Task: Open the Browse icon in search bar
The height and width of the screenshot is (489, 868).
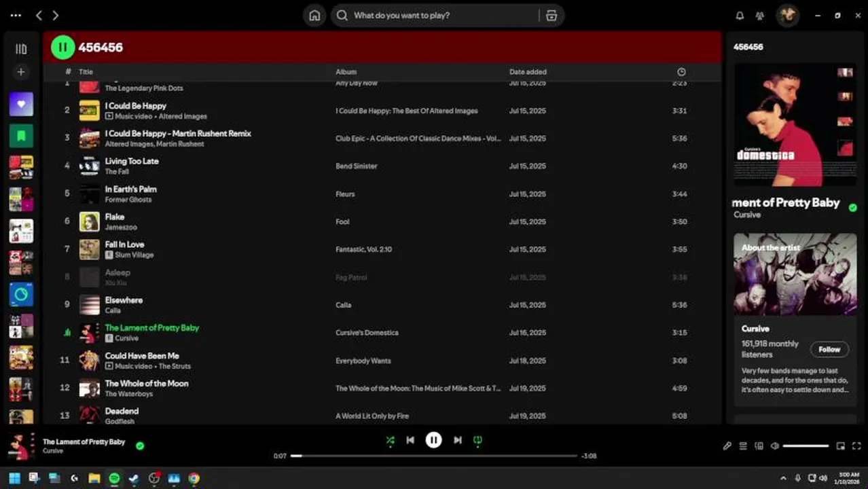Action: pyautogui.click(x=551, y=16)
